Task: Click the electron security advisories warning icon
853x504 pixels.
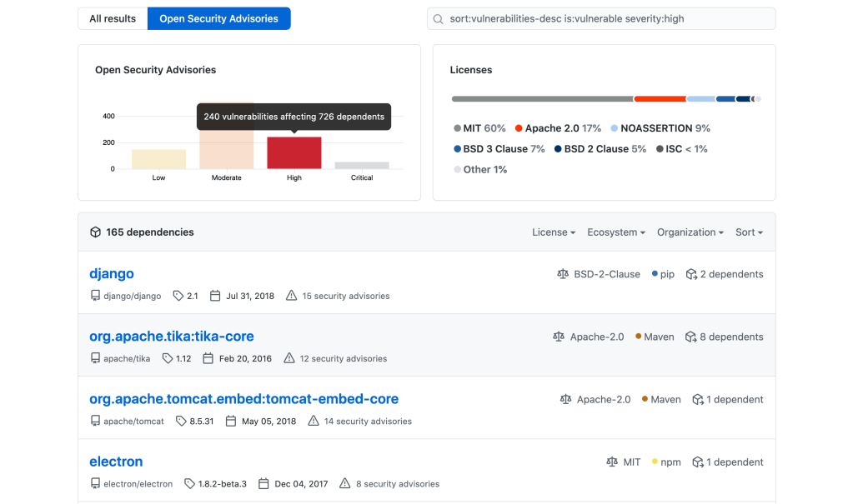Action: (345, 483)
